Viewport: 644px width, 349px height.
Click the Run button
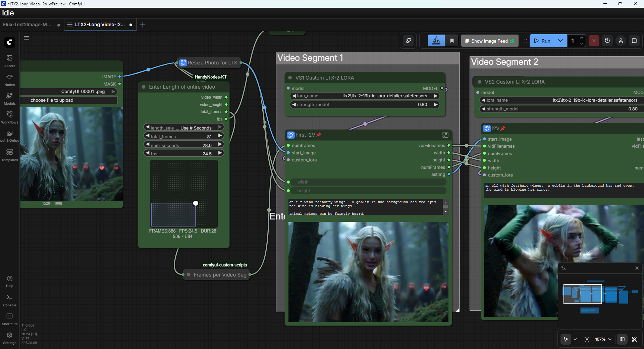pos(542,41)
